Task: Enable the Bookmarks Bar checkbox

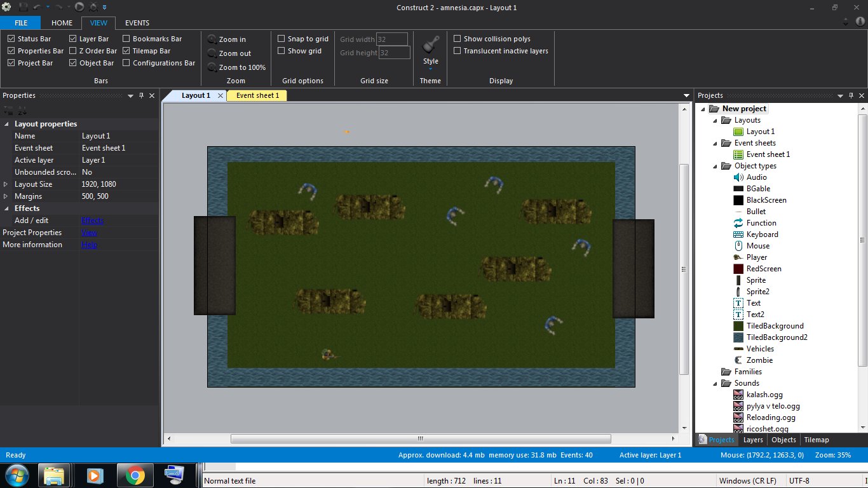Action: (x=126, y=39)
